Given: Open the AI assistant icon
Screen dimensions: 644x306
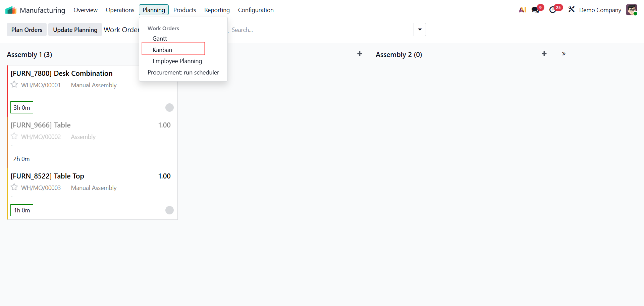Looking at the screenshot, I should [x=522, y=10].
